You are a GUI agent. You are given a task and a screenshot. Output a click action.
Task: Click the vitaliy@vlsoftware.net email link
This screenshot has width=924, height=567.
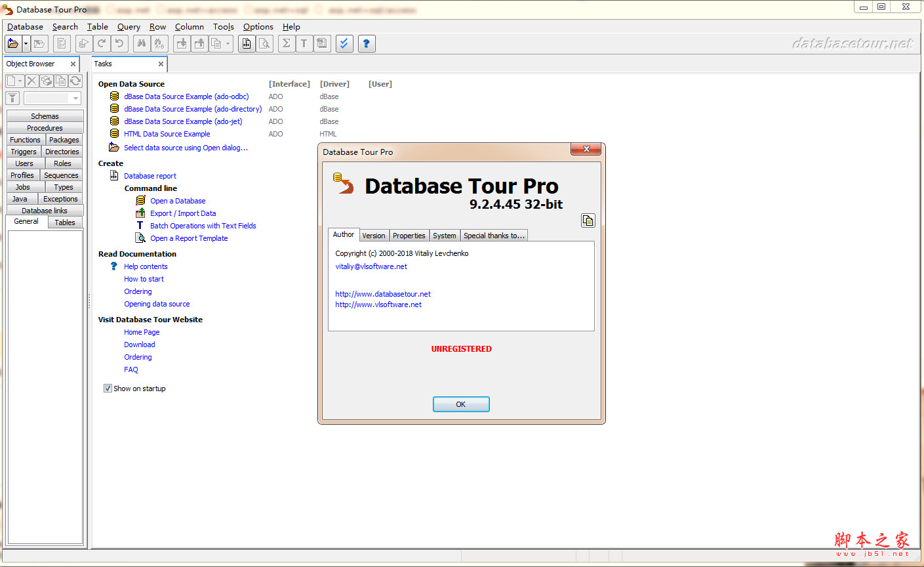click(x=371, y=266)
